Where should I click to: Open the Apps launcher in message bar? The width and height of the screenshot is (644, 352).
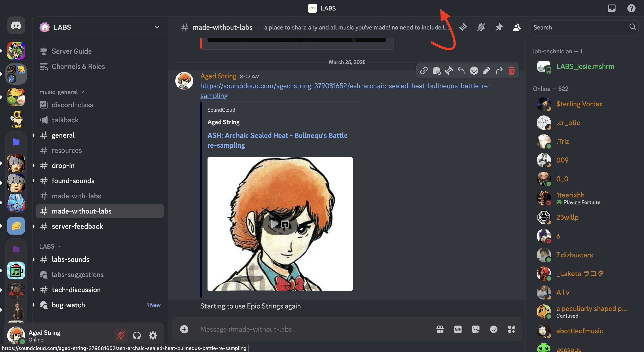pyautogui.click(x=511, y=329)
